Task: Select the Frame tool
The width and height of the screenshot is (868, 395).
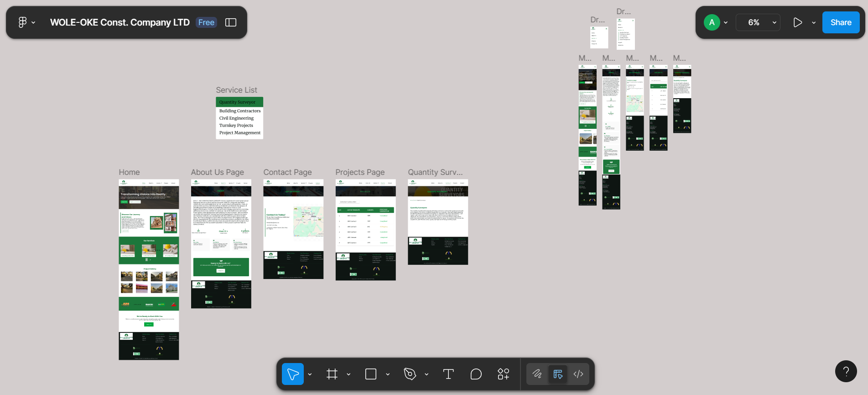Action: 332,374
